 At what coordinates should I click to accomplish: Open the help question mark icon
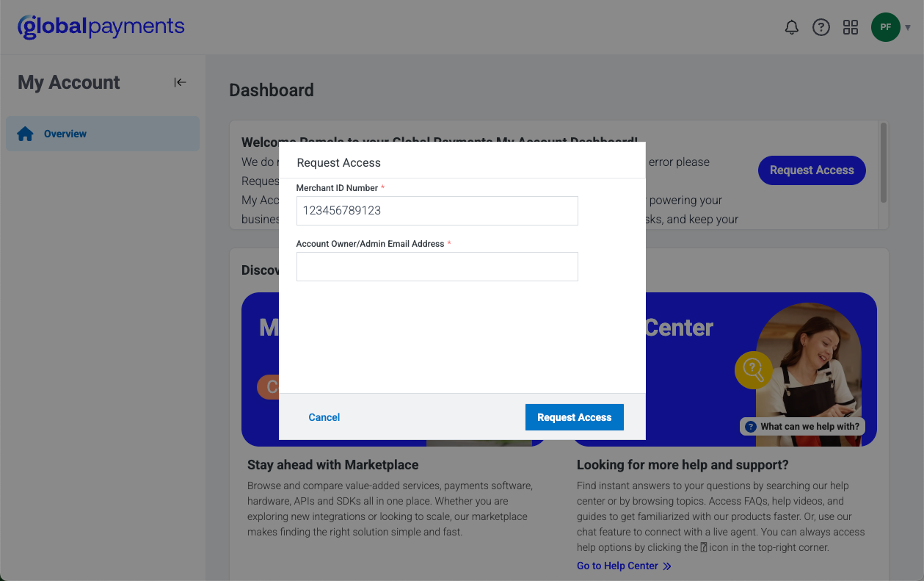coord(821,28)
